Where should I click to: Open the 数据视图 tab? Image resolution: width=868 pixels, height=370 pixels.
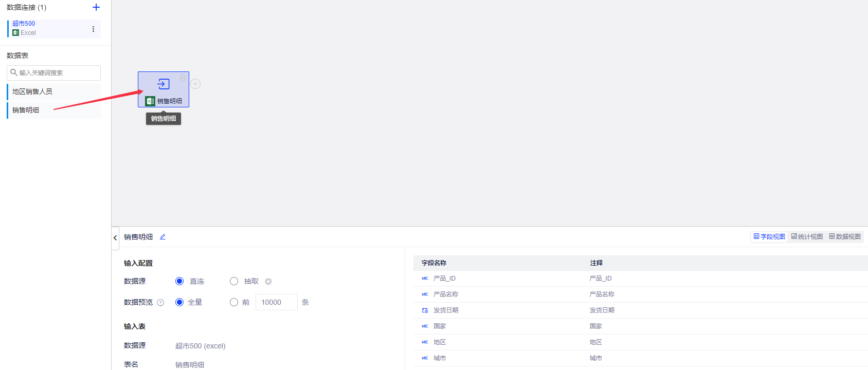845,237
